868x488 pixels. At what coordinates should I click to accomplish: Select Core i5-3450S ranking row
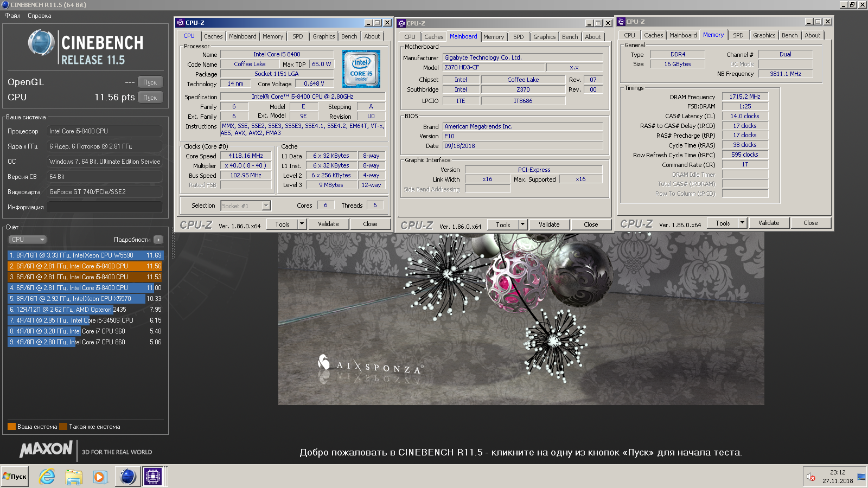tap(85, 320)
